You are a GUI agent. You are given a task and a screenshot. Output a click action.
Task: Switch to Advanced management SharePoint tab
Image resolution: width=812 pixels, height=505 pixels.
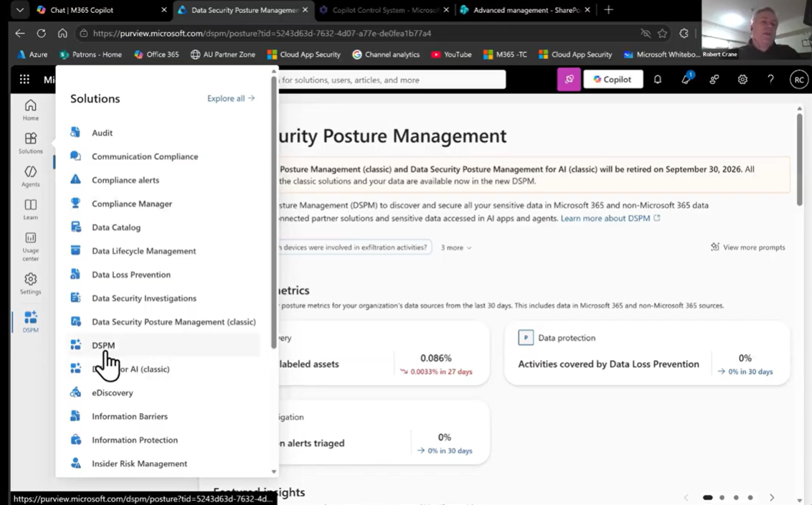tap(526, 10)
